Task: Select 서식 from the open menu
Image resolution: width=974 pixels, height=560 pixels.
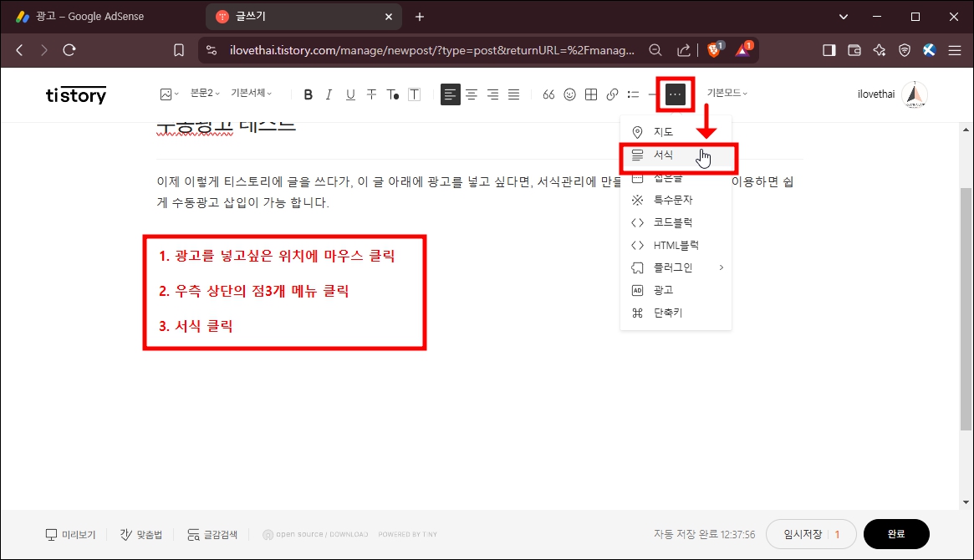Action: 664,155
